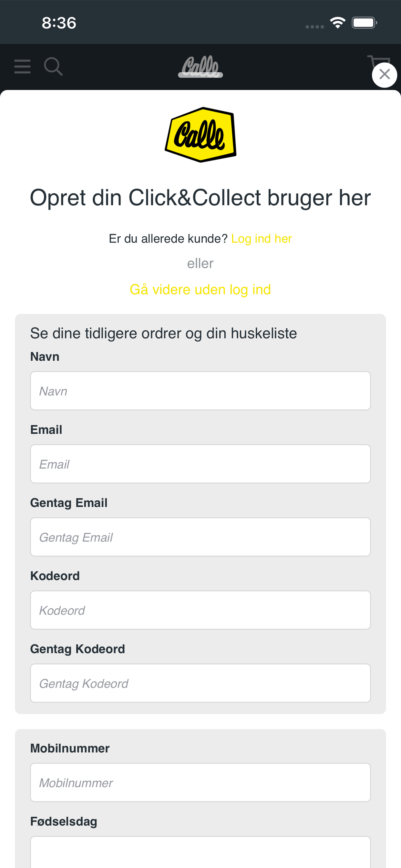Close the sign-up dialog with the X
This screenshot has width=401, height=868.
[x=384, y=75]
